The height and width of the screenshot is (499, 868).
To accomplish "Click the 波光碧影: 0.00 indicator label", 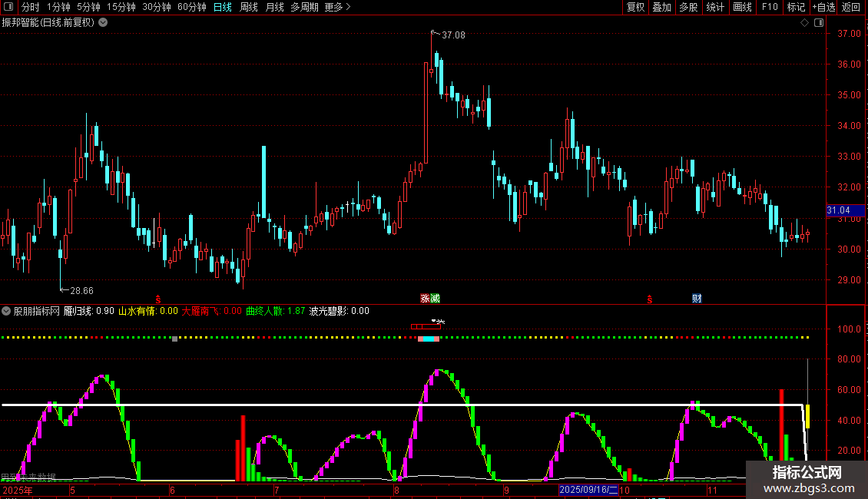I will pos(340,311).
